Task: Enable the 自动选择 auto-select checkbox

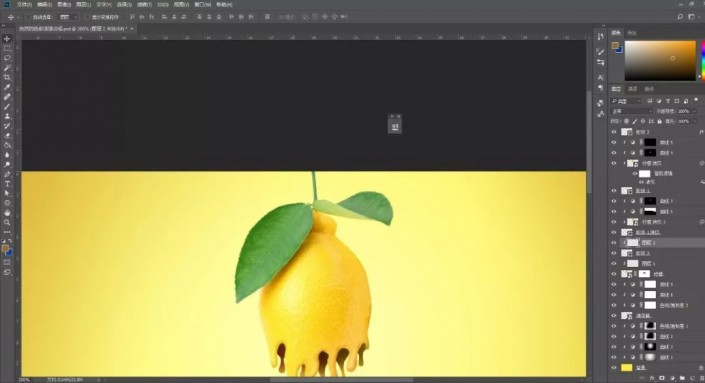Action: (28, 17)
